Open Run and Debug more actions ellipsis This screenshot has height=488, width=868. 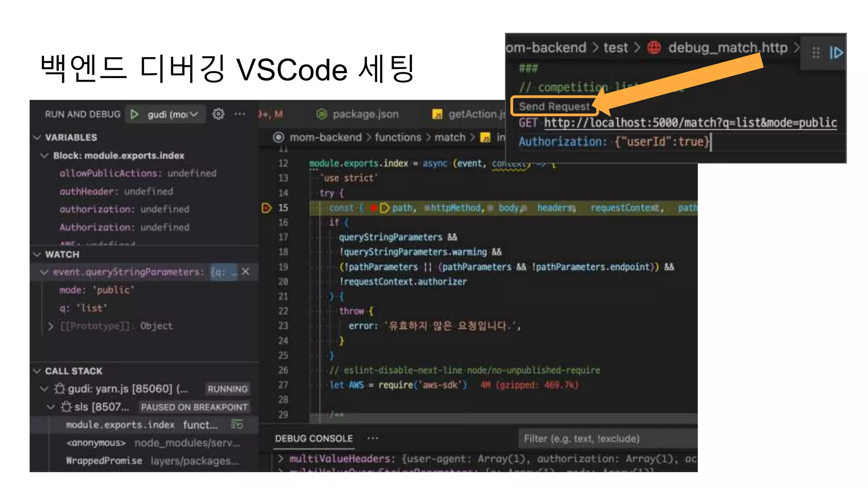(x=240, y=114)
